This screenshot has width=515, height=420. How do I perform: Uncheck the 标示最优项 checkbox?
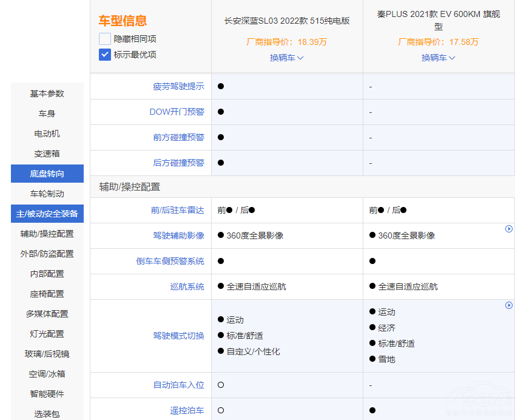coord(105,55)
